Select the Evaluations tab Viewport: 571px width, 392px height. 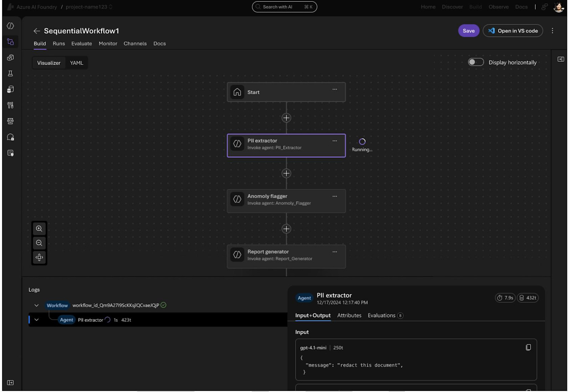click(385, 316)
